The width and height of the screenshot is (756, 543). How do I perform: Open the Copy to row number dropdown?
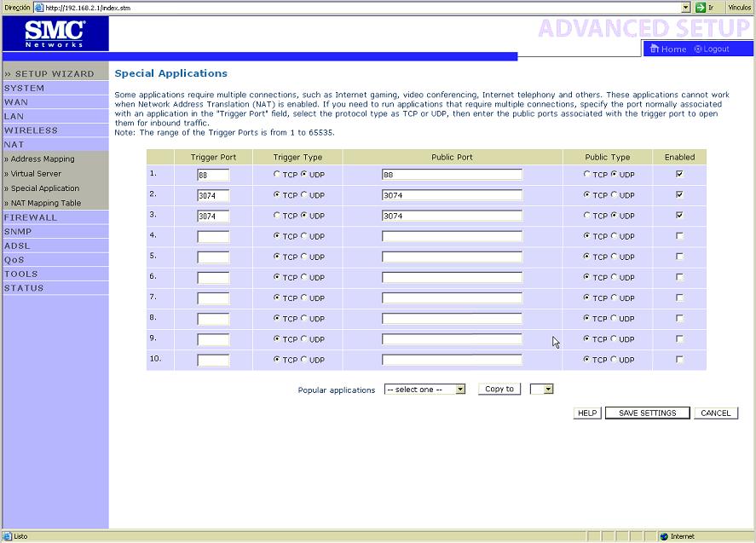pyautogui.click(x=541, y=390)
